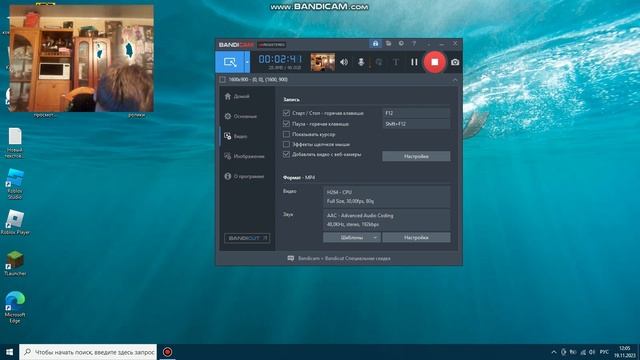
Task: Click the recording timer display
Action: click(280, 60)
